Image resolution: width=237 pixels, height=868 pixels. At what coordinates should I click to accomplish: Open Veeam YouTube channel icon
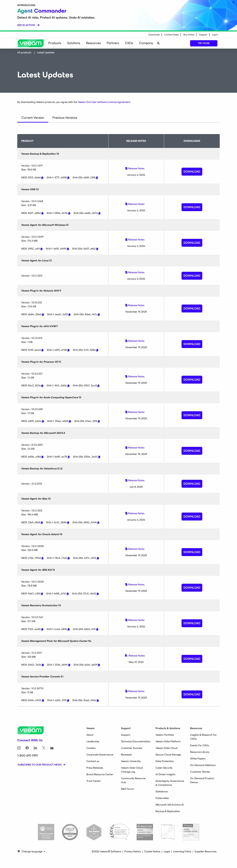click(x=52, y=748)
